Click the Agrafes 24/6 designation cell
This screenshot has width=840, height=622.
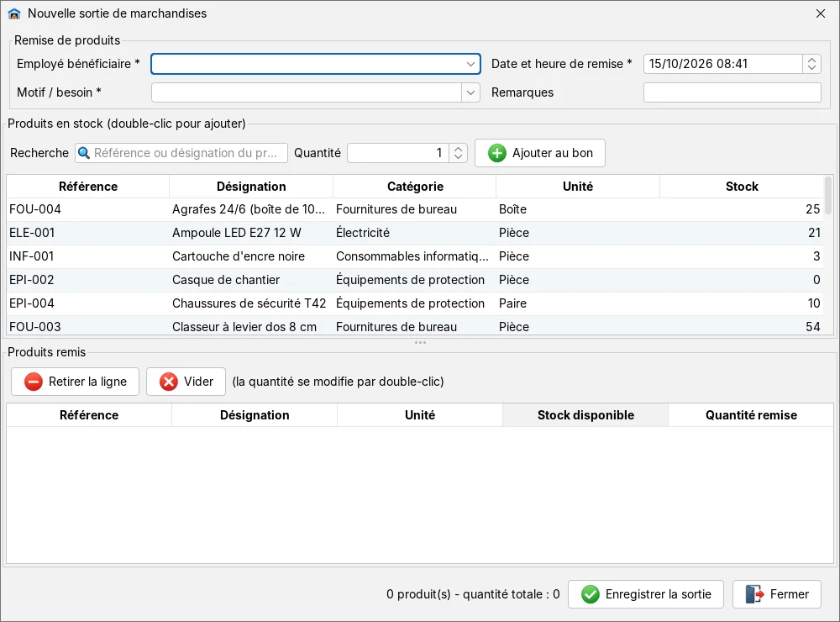[x=251, y=209]
